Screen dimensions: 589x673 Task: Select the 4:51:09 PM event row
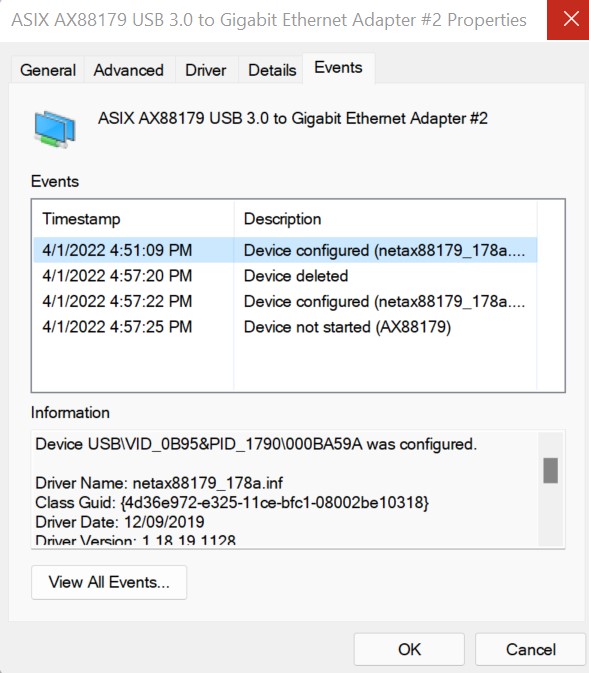pos(285,250)
